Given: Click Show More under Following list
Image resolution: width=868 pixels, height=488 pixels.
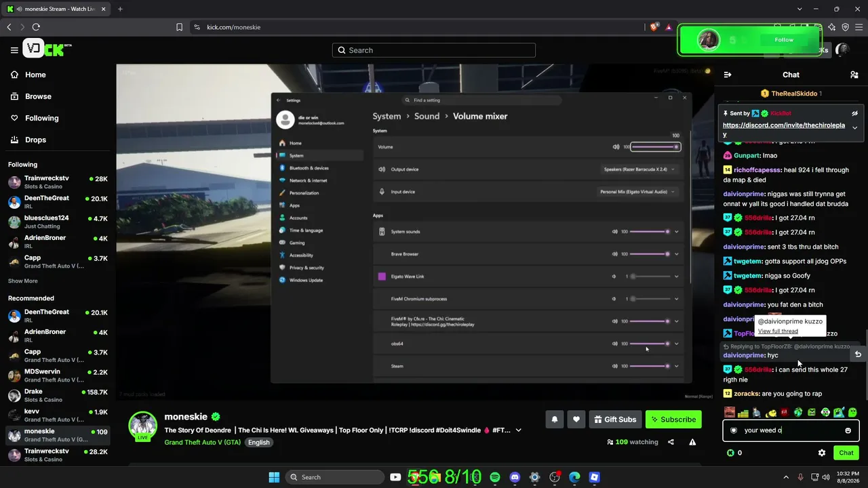Looking at the screenshot, I should click(23, 281).
